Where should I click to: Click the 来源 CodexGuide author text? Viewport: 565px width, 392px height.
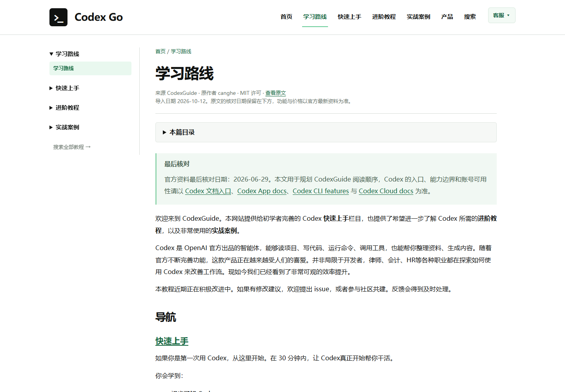tap(208, 93)
